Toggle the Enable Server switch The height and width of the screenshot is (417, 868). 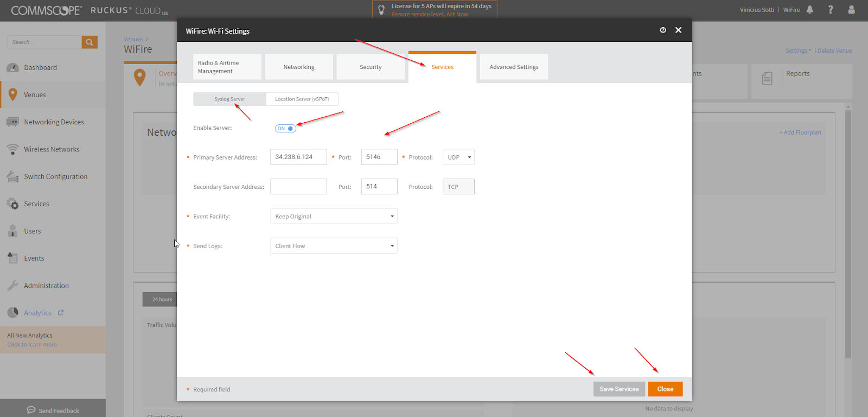point(285,129)
